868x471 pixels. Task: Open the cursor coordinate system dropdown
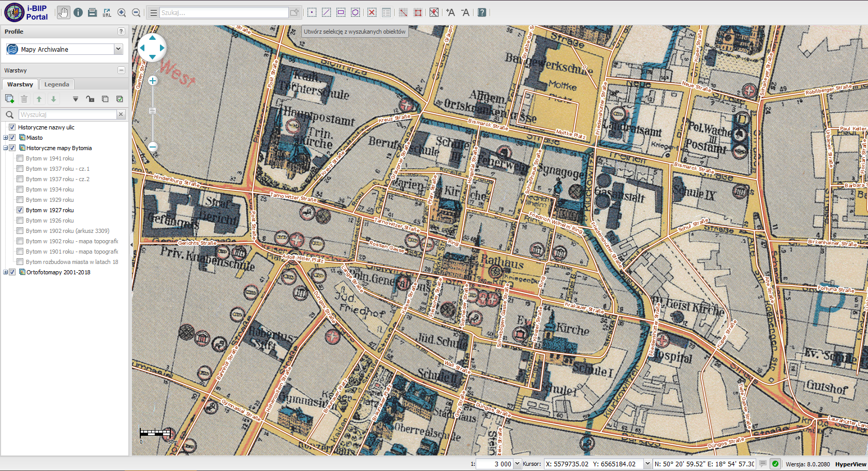648,464
